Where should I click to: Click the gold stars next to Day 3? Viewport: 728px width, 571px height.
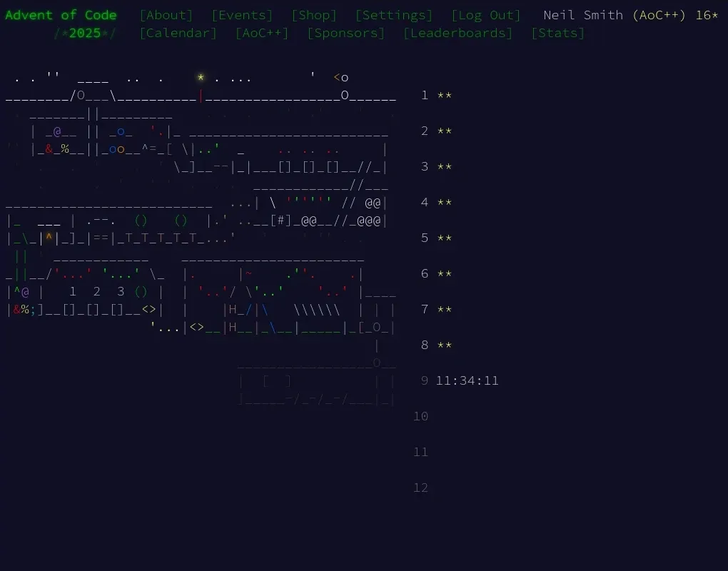444,166
